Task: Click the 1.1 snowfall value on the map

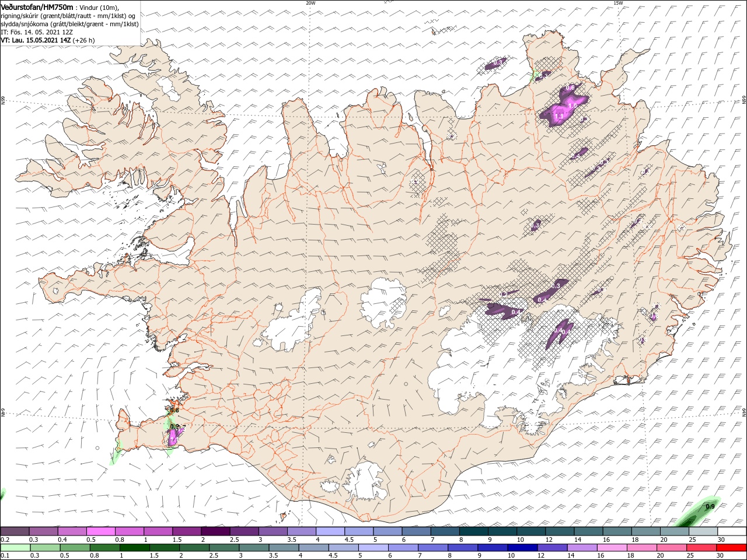Action: (559, 116)
